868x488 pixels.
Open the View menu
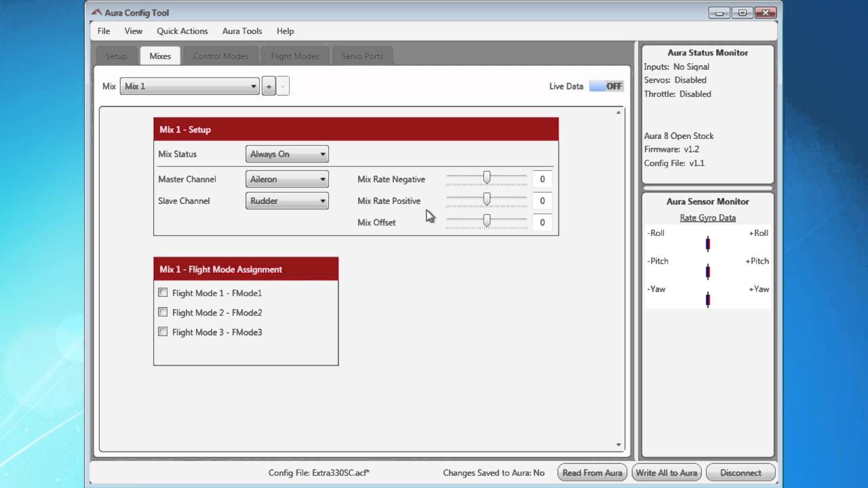134,31
